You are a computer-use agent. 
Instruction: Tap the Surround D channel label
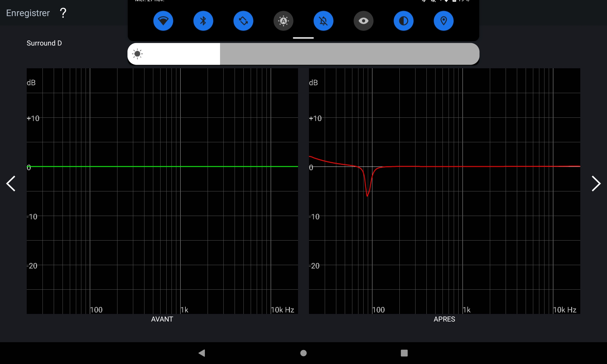pyautogui.click(x=44, y=43)
